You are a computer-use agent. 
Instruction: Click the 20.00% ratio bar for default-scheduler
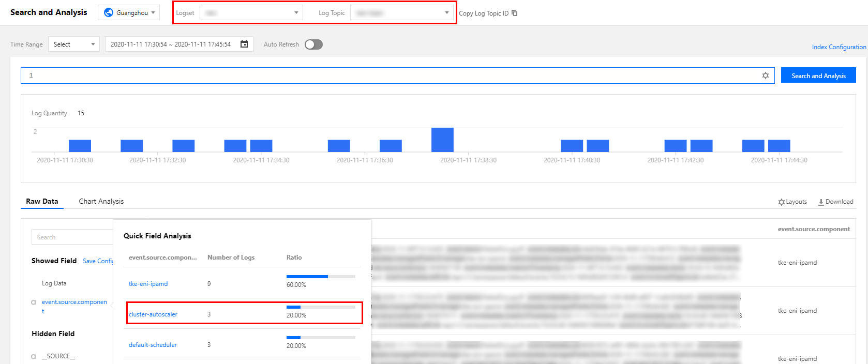tap(321, 338)
